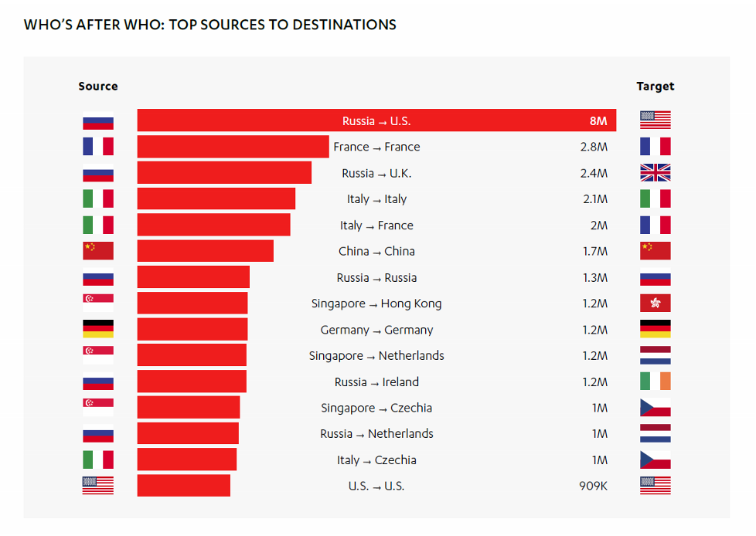The width and height of the screenshot is (756, 536).
Task: Click the 909K value label
Action: pos(594,486)
